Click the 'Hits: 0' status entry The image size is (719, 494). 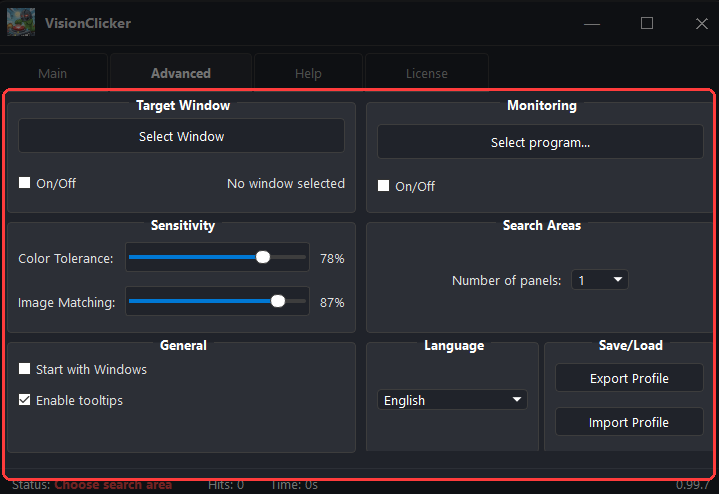pos(226,485)
